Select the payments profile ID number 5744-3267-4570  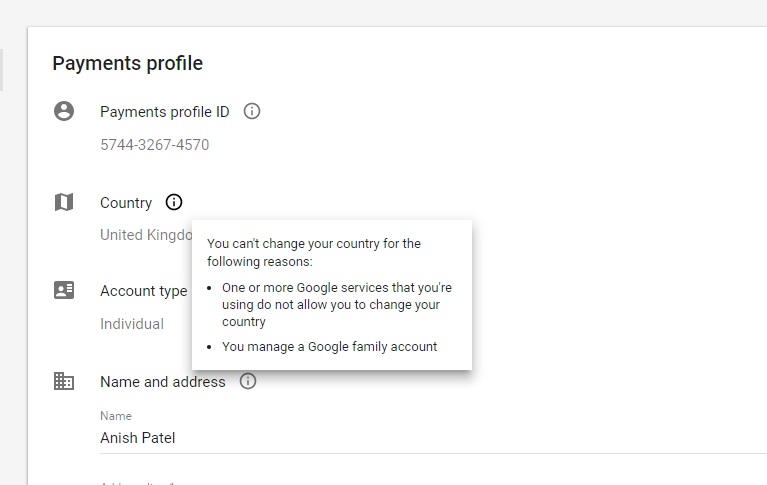pyautogui.click(x=154, y=145)
